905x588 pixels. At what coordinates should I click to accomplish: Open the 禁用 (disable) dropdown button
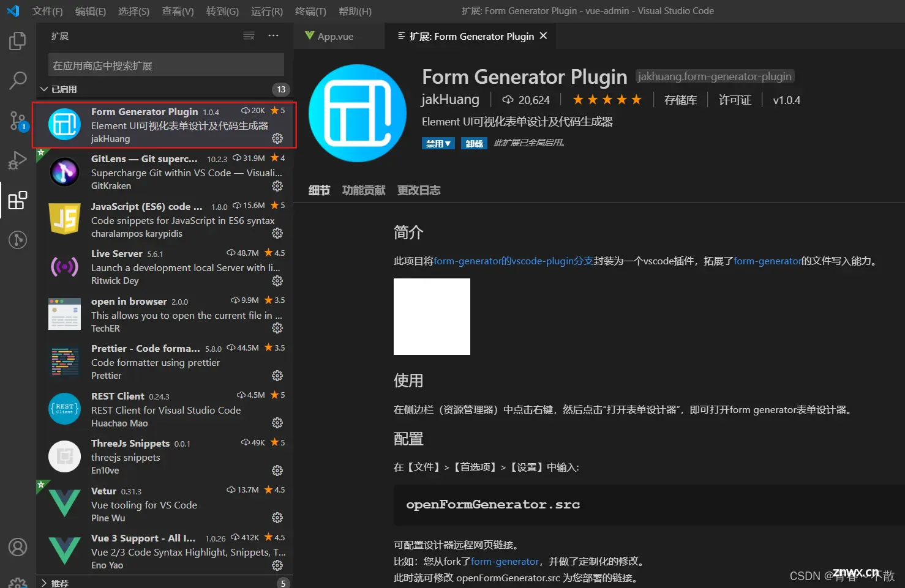(x=438, y=144)
